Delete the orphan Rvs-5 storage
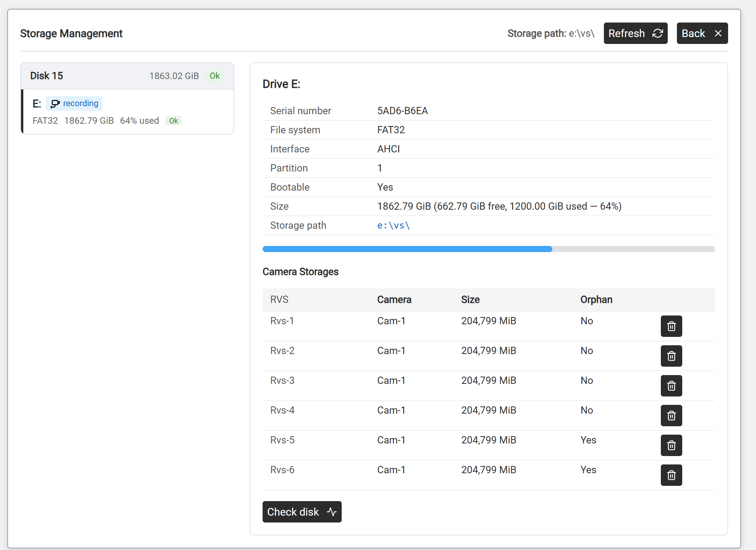756x550 pixels. pyautogui.click(x=671, y=445)
